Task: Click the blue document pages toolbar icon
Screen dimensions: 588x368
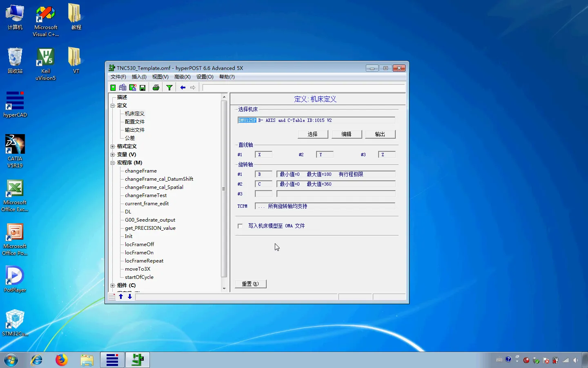Action: (x=122, y=88)
